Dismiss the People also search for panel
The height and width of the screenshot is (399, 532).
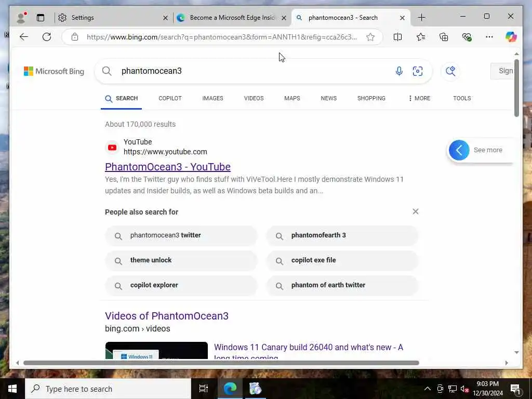[x=416, y=212]
